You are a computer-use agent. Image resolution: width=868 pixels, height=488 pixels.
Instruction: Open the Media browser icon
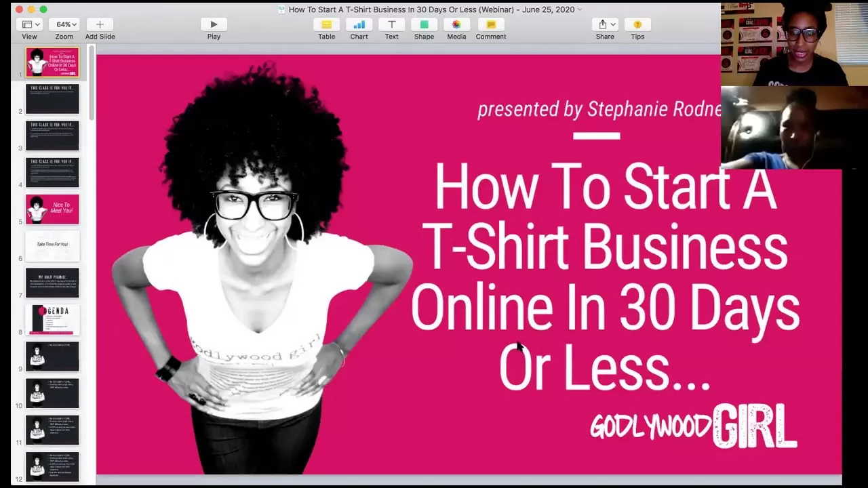coord(456,24)
